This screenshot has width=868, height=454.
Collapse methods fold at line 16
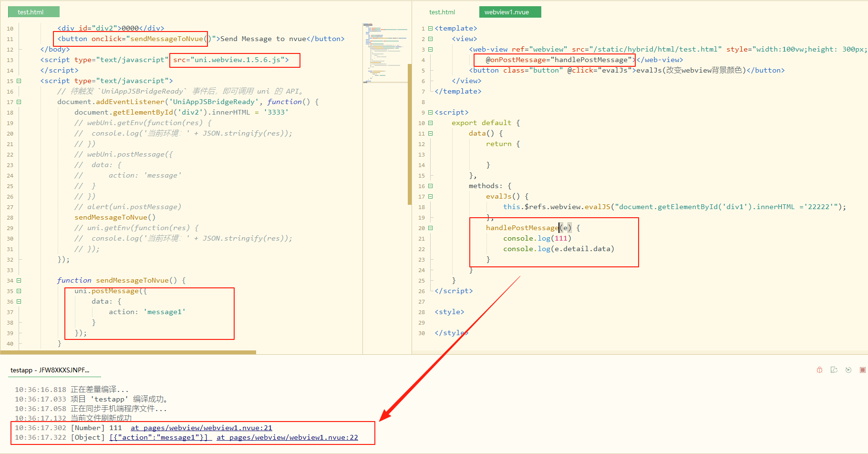(x=430, y=186)
